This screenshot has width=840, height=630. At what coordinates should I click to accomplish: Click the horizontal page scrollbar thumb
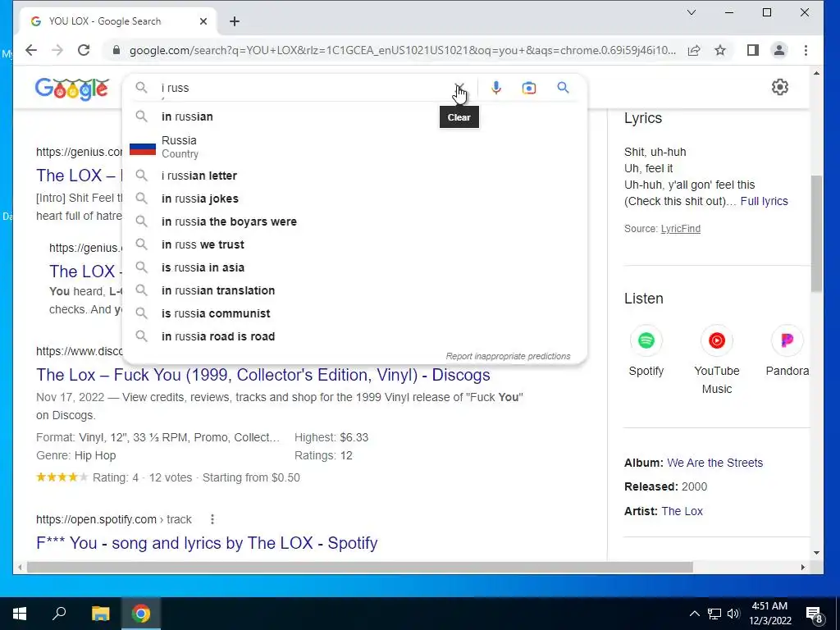point(359,567)
